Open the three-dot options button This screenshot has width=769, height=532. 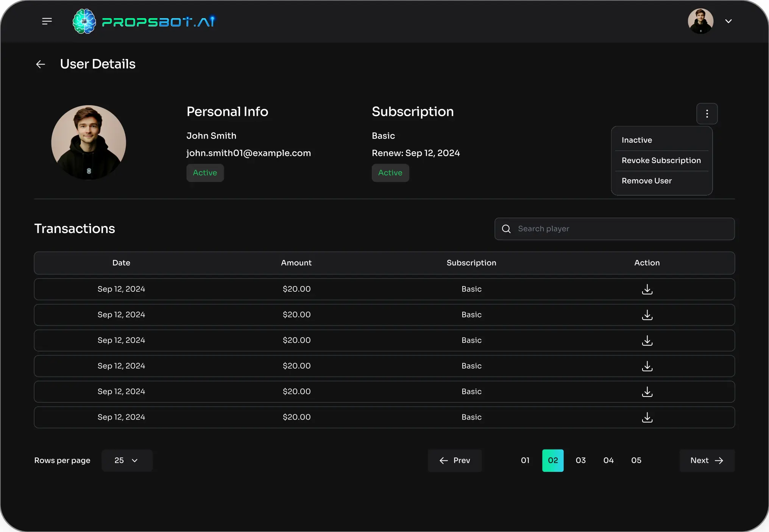[707, 114]
